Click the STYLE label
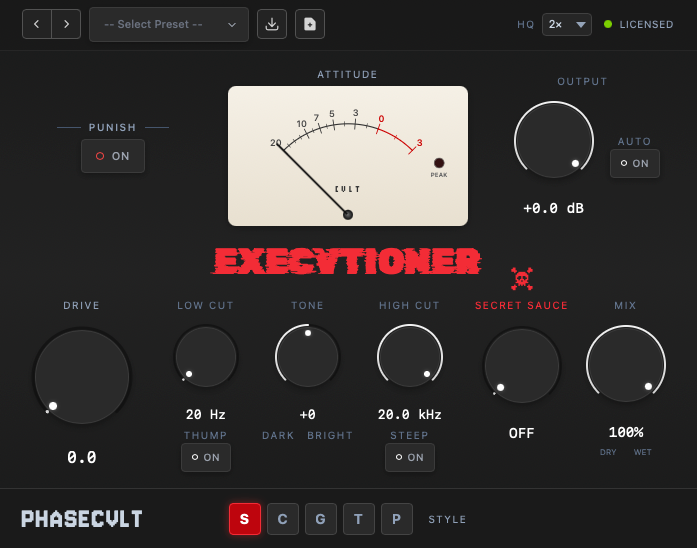 coord(447,520)
